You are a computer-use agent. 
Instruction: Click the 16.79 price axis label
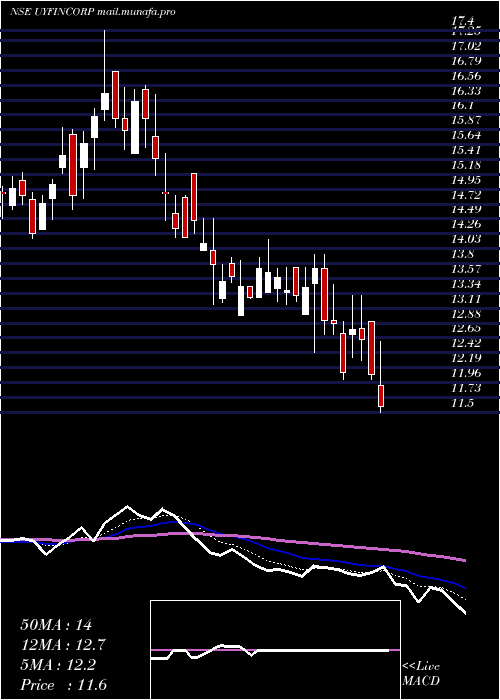pyautogui.click(x=466, y=61)
